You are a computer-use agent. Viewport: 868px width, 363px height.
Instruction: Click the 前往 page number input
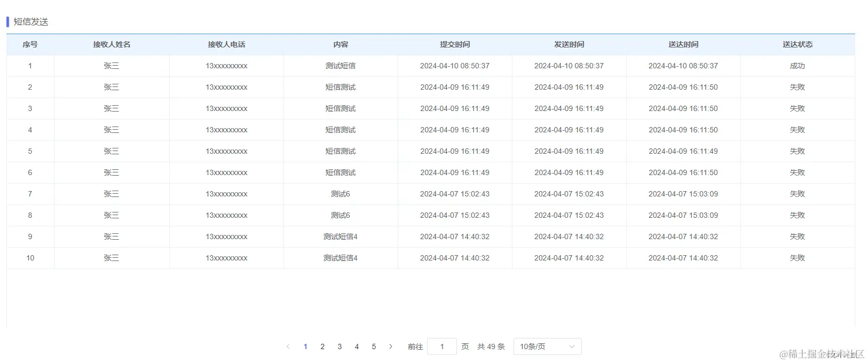pos(442,346)
